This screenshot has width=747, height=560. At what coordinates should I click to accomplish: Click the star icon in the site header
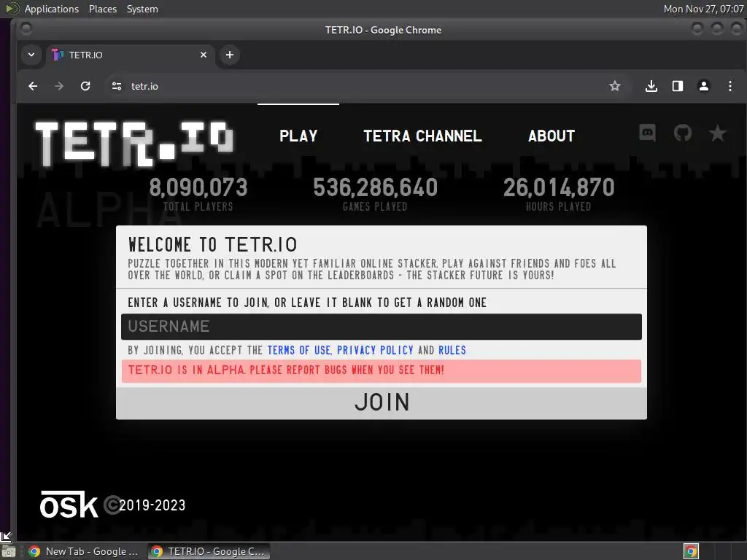[x=718, y=133]
